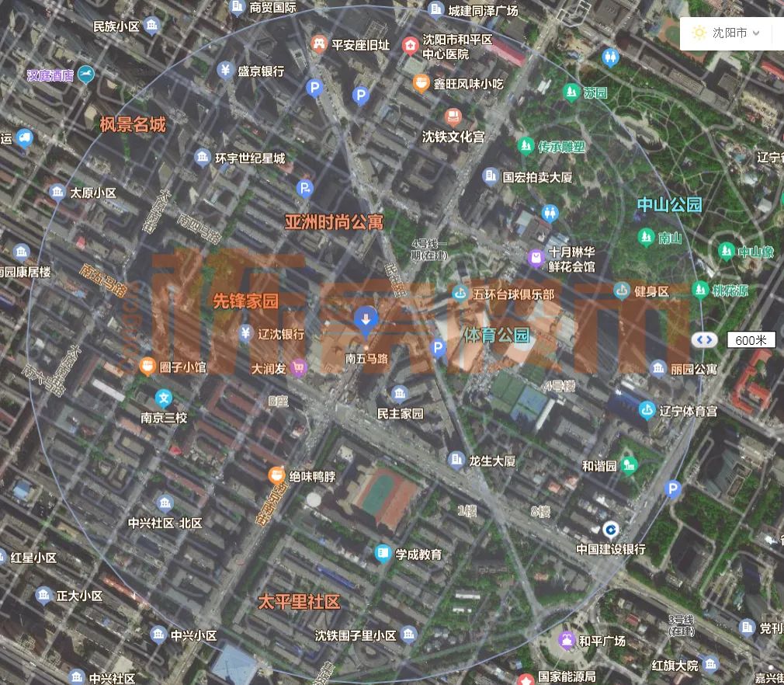The width and height of the screenshot is (784, 685).
Task: Select the 学成教育 education icon
Action: pos(383,554)
